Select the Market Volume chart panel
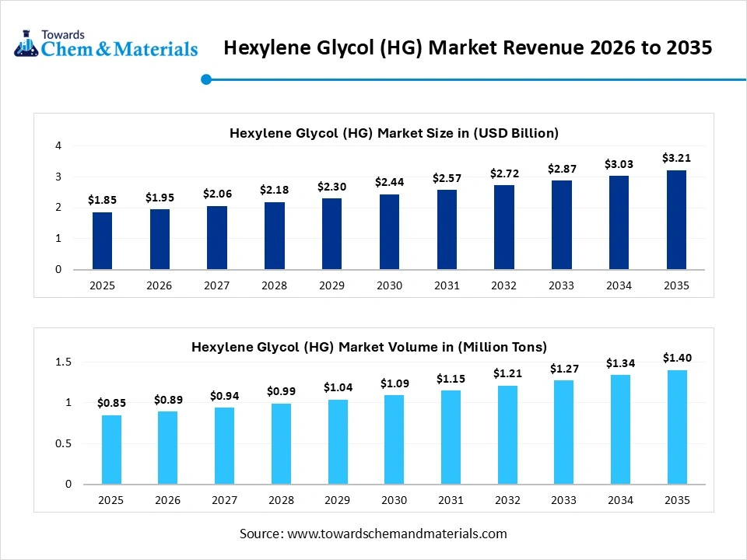The image size is (747, 560). pos(373,420)
